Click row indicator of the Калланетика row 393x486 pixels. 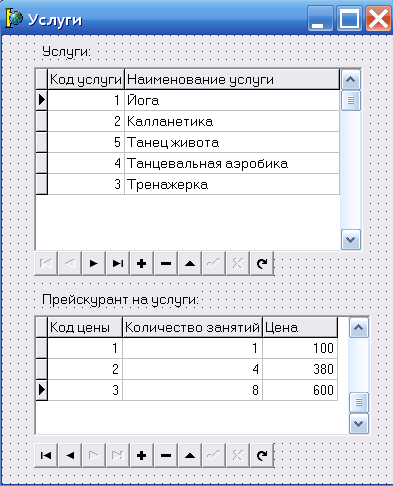(x=41, y=121)
